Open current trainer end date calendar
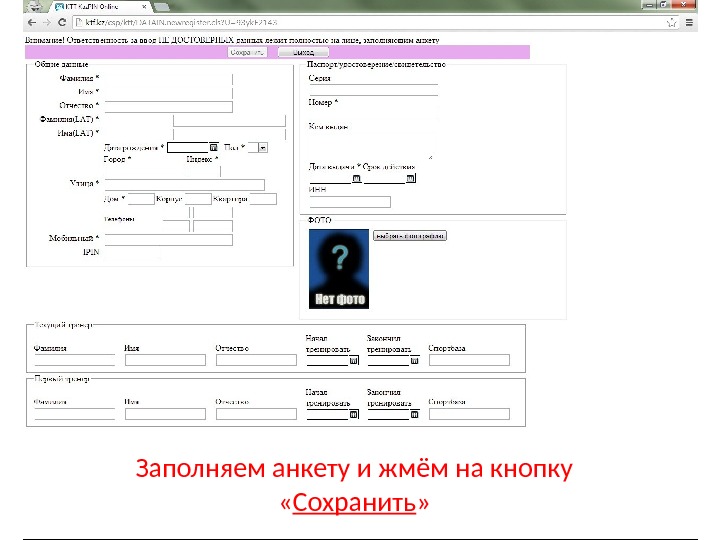 (415, 360)
